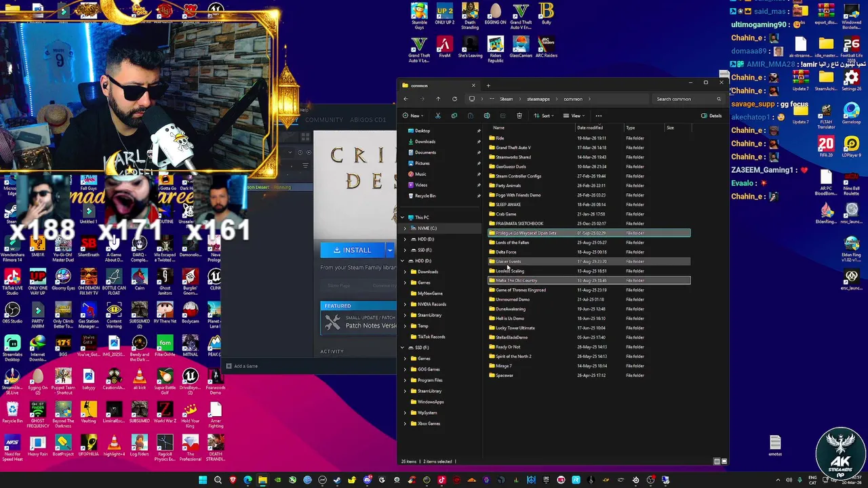The width and height of the screenshot is (868, 488).
Task: Sort by the Size column header
Action: (x=670, y=128)
